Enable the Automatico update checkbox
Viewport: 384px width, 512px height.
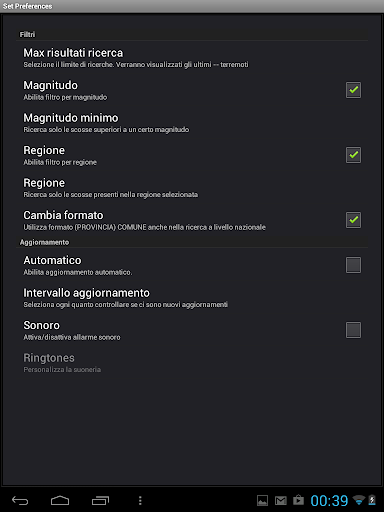coord(353,265)
